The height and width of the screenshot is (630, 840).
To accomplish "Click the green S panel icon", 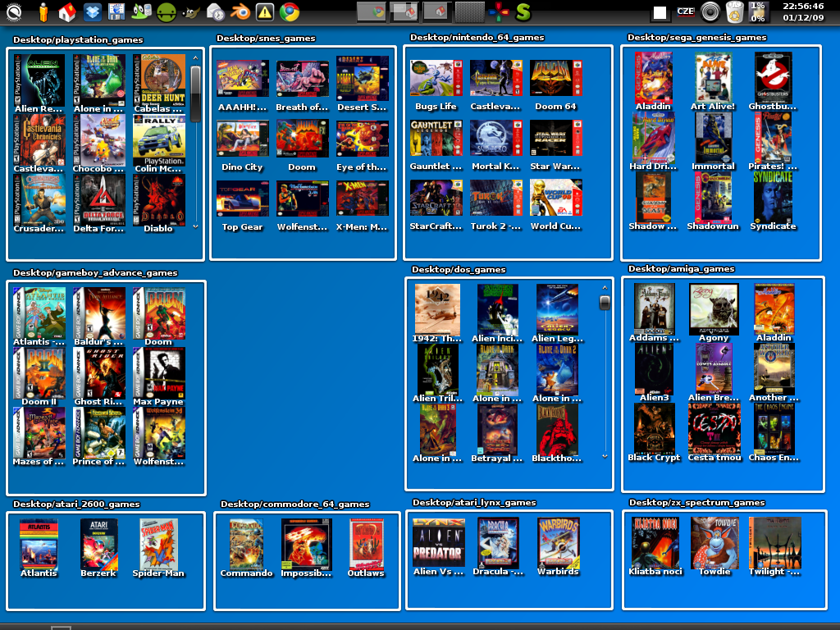I will [523, 11].
